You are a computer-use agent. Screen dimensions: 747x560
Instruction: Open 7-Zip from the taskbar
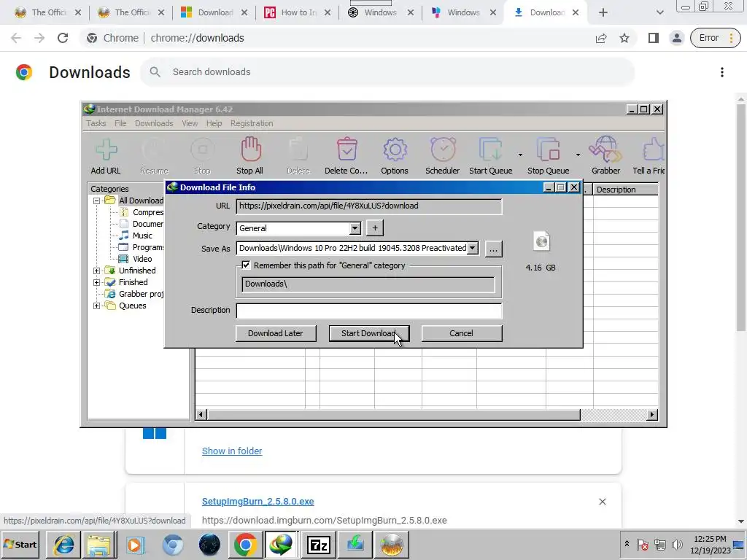(x=319, y=544)
